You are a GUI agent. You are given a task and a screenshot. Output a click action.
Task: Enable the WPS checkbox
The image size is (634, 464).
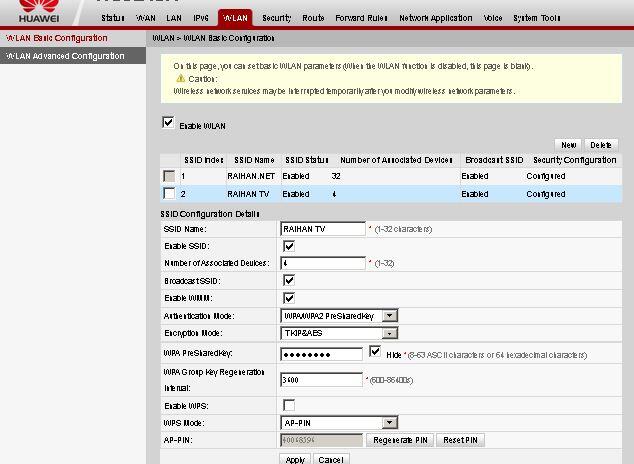(289, 405)
